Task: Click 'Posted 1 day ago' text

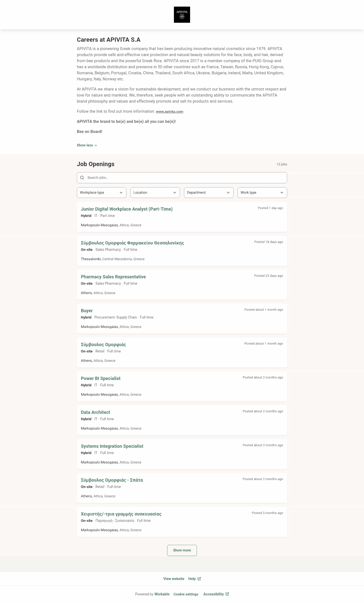Action: pyautogui.click(x=270, y=208)
